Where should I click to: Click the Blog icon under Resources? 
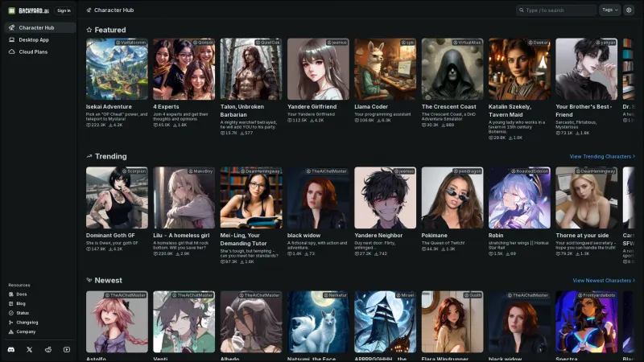[11, 304]
